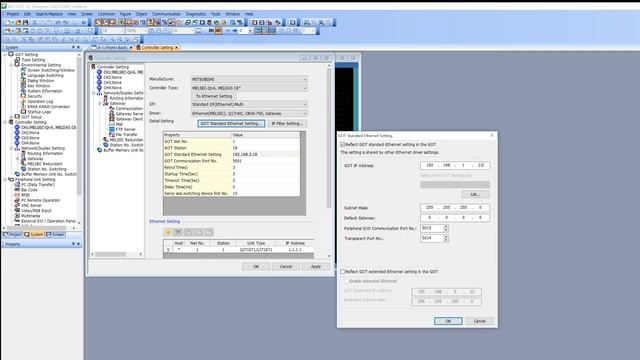
Task: Click the add row icon under Ethernet Setting
Action: pos(168,232)
